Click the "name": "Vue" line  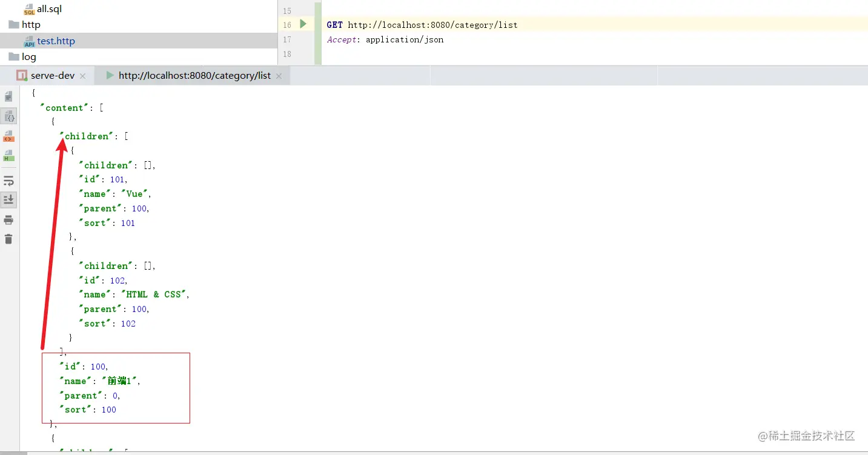point(115,194)
